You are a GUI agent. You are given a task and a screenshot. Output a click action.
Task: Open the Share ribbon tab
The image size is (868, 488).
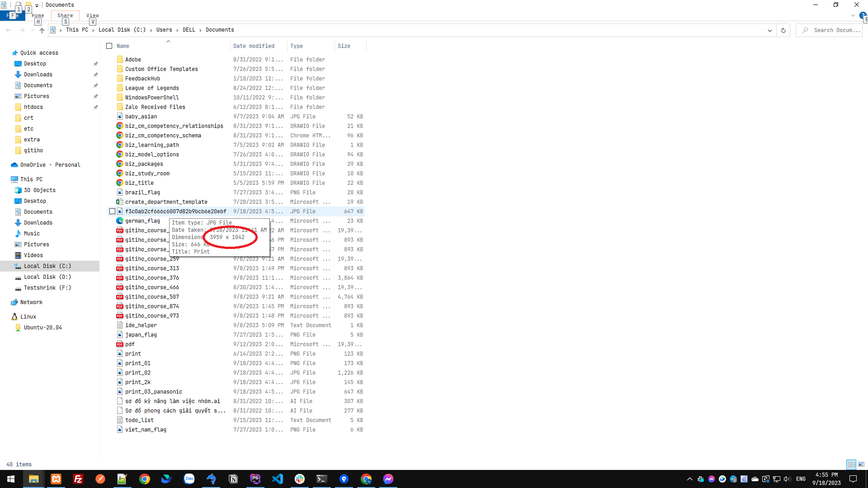coord(65,15)
